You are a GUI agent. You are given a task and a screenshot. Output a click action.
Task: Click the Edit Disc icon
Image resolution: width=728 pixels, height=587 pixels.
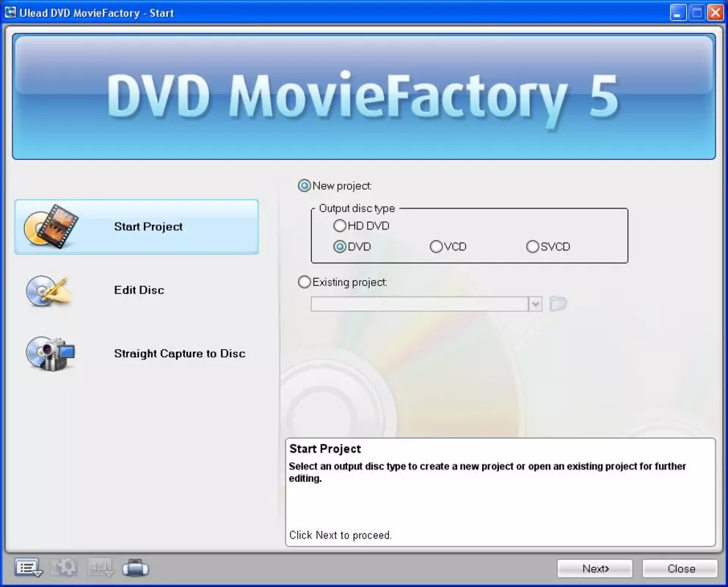[x=48, y=291]
